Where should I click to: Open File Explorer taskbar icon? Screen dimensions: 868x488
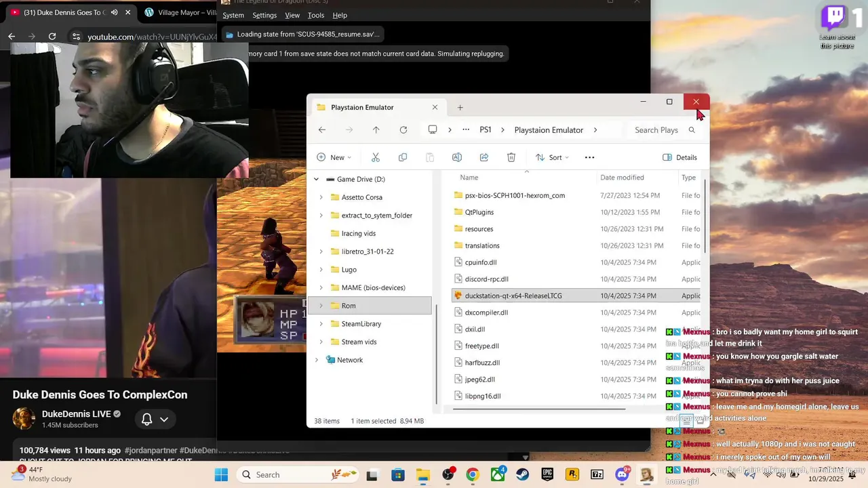pyautogui.click(x=423, y=475)
